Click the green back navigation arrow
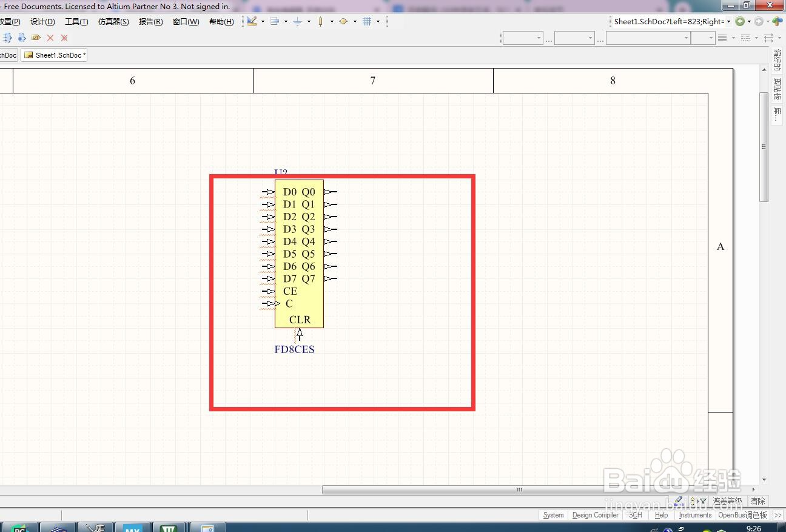 tap(740, 21)
